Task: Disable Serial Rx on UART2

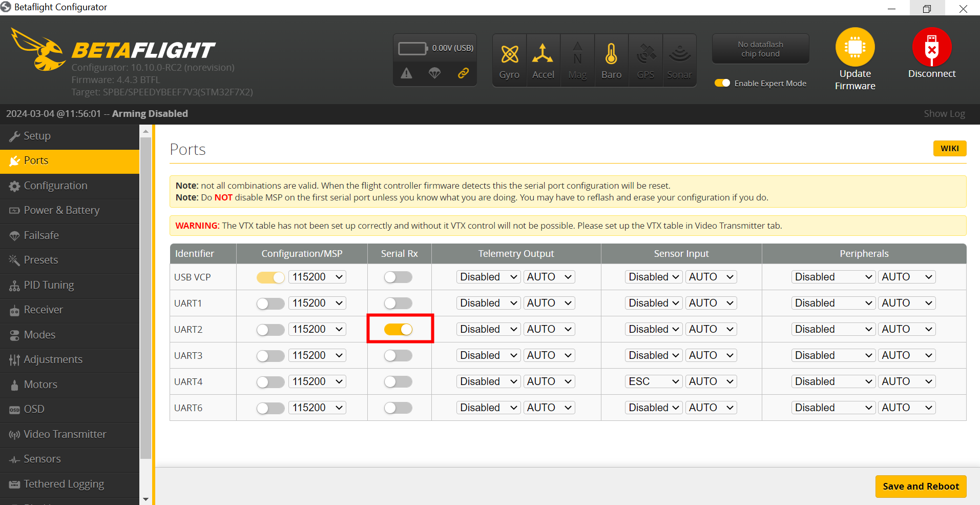Action: coord(398,330)
